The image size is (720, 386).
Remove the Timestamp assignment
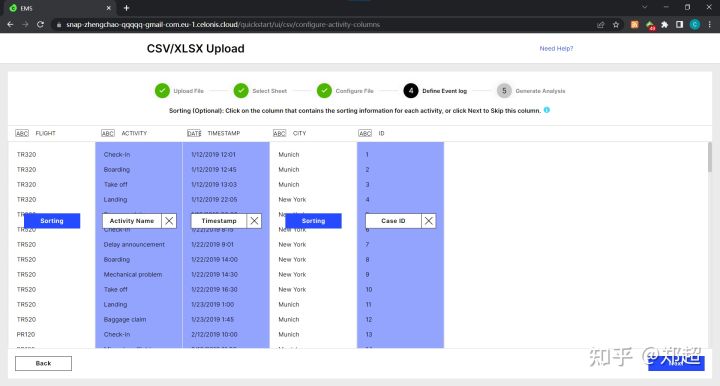click(x=254, y=221)
